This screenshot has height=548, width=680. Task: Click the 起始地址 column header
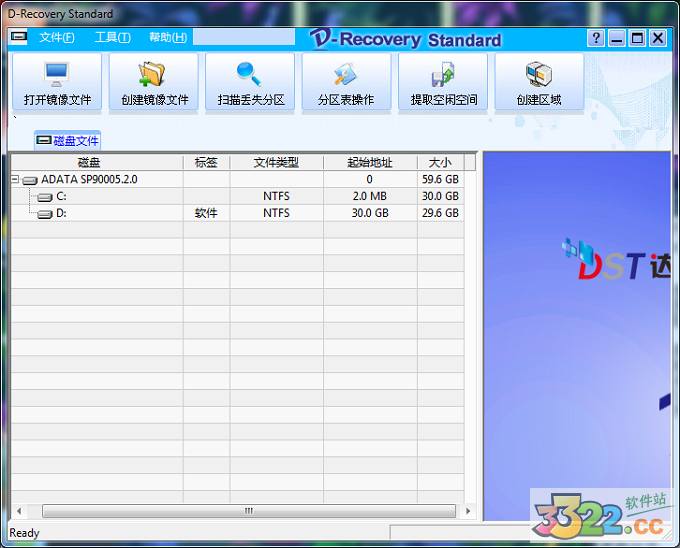(370, 163)
